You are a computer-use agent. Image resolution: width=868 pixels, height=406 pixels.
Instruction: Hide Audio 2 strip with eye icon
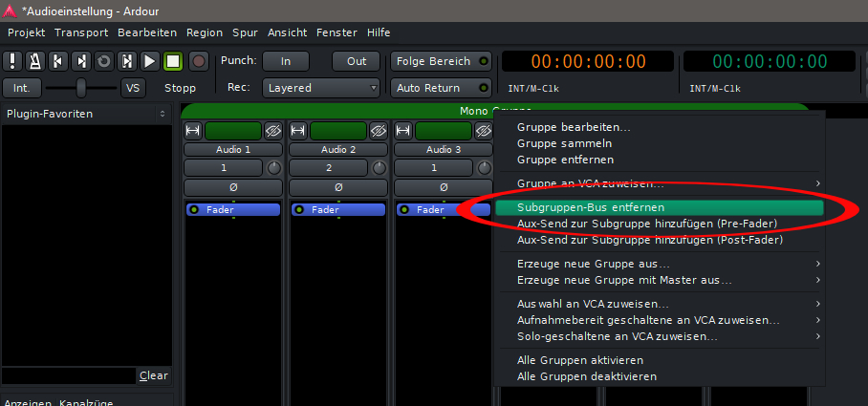pos(379,131)
